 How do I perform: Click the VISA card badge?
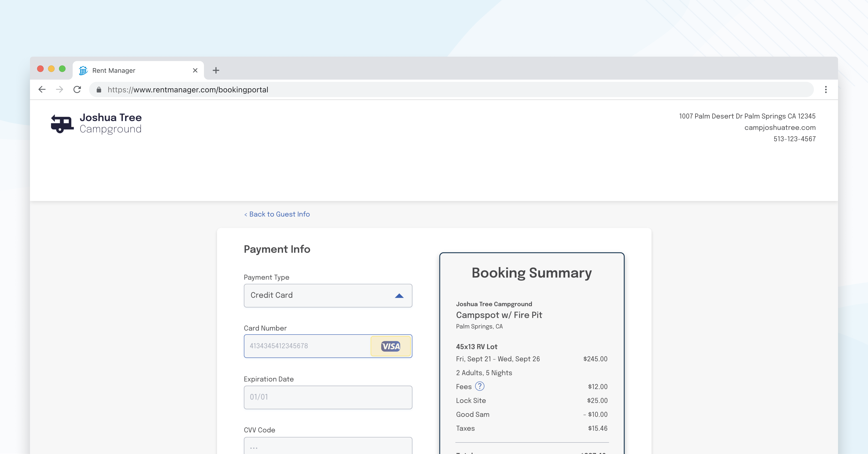(x=390, y=346)
